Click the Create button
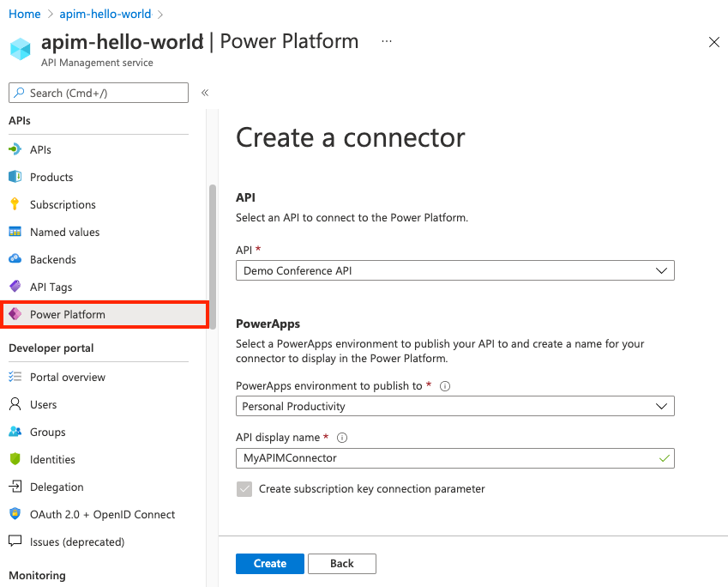This screenshot has height=587, width=728. pyautogui.click(x=269, y=564)
